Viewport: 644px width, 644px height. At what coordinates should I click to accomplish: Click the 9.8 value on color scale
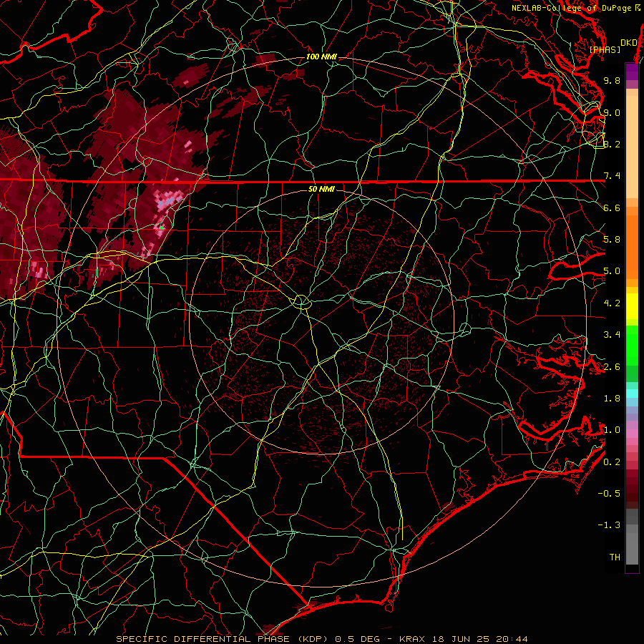tap(612, 80)
